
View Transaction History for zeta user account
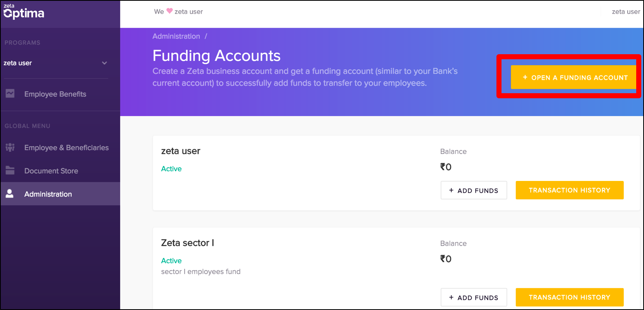click(570, 190)
